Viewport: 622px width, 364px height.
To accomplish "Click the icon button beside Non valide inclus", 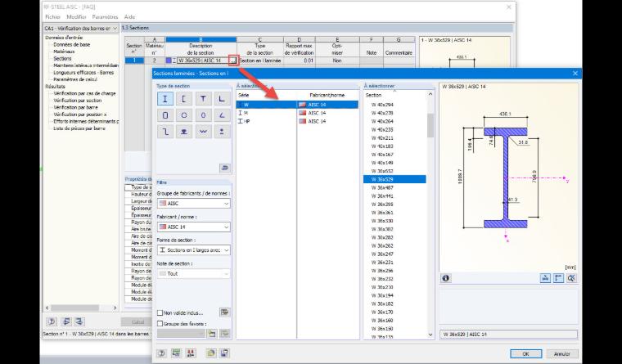I will tap(224, 312).
